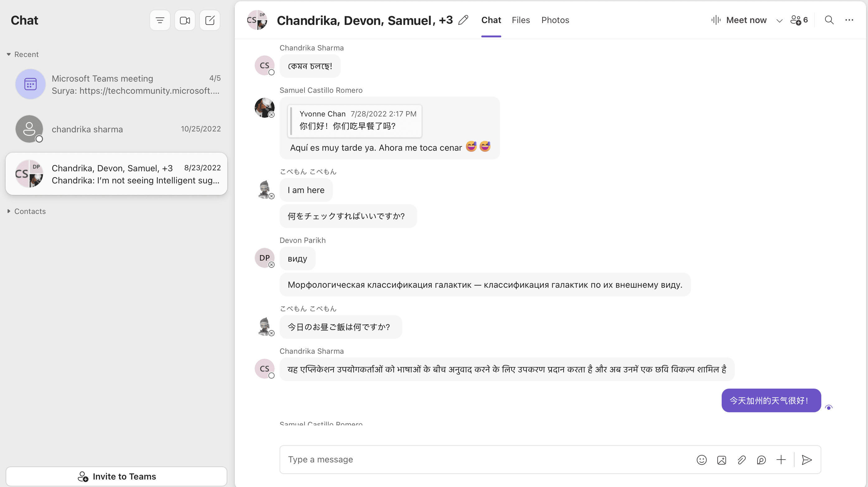Click the Invite to Teams button

[x=116, y=476]
